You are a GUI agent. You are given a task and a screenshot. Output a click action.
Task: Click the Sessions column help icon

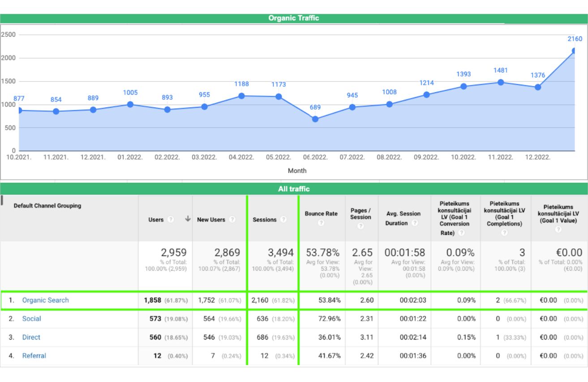[x=283, y=220]
